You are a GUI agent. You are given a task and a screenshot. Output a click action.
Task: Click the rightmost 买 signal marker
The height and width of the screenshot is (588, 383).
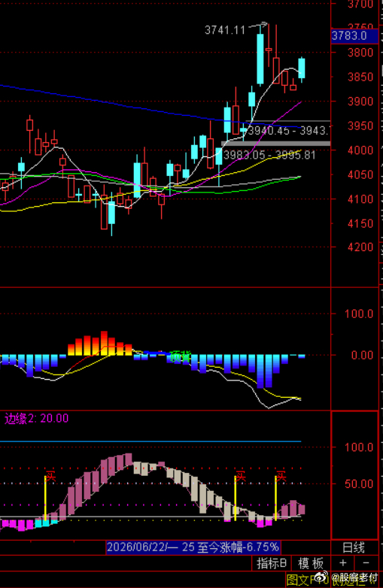coord(281,477)
